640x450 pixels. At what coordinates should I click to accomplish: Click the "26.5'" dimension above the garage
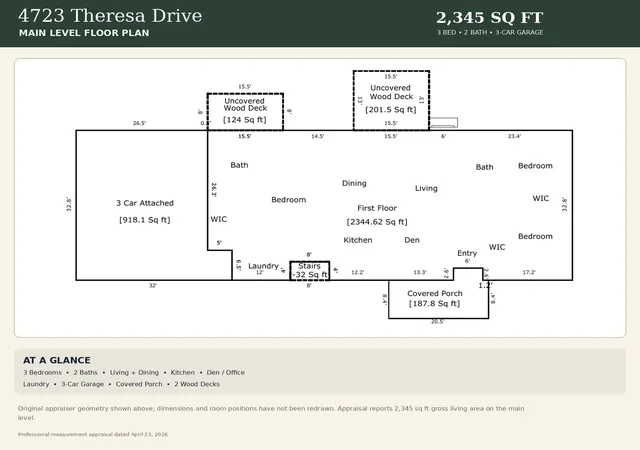(x=139, y=123)
